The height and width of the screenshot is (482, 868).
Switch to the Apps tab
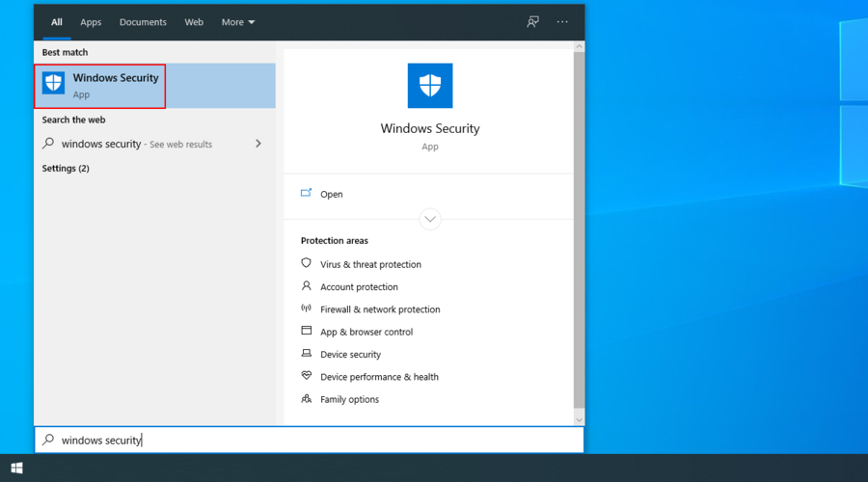91,22
